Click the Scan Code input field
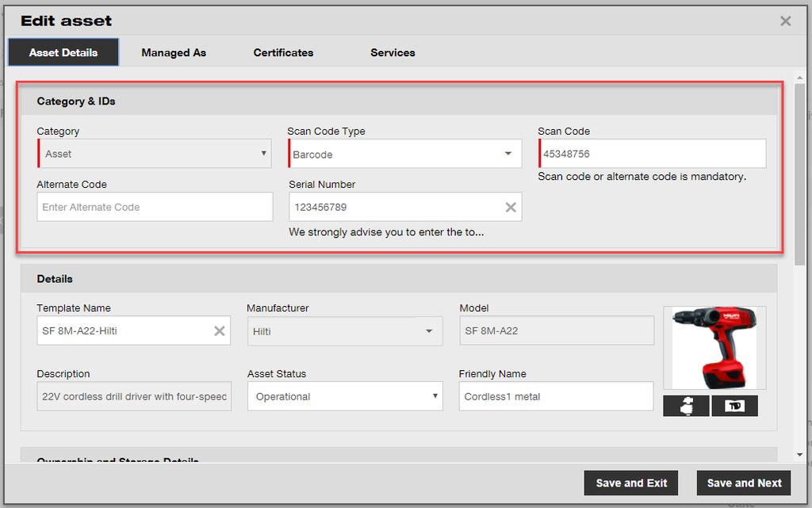 [652, 153]
